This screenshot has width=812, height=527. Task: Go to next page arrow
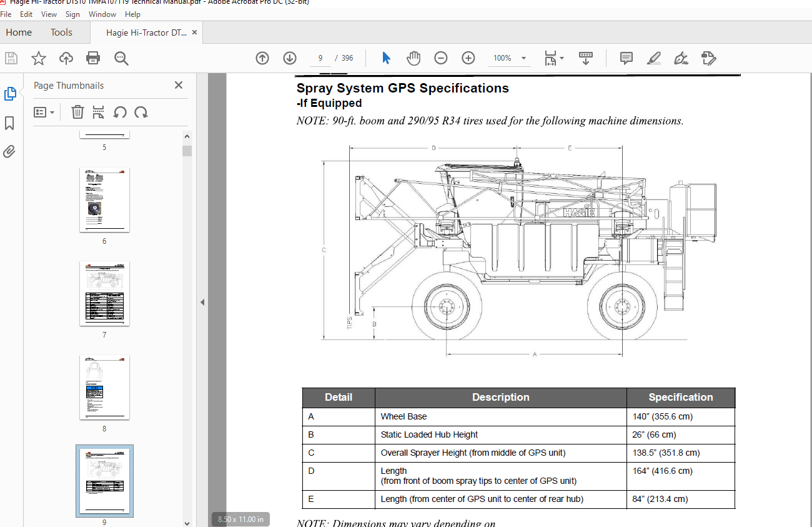[x=290, y=58]
